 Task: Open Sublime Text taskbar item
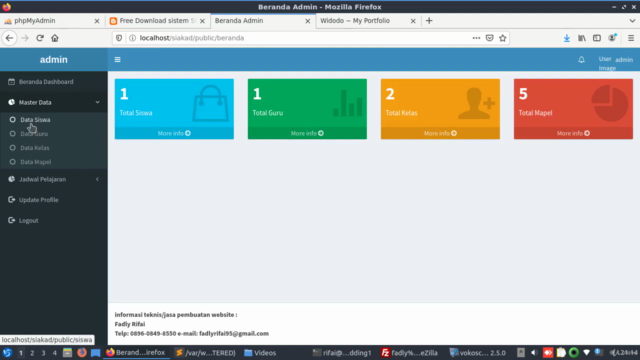click(206, 353)
